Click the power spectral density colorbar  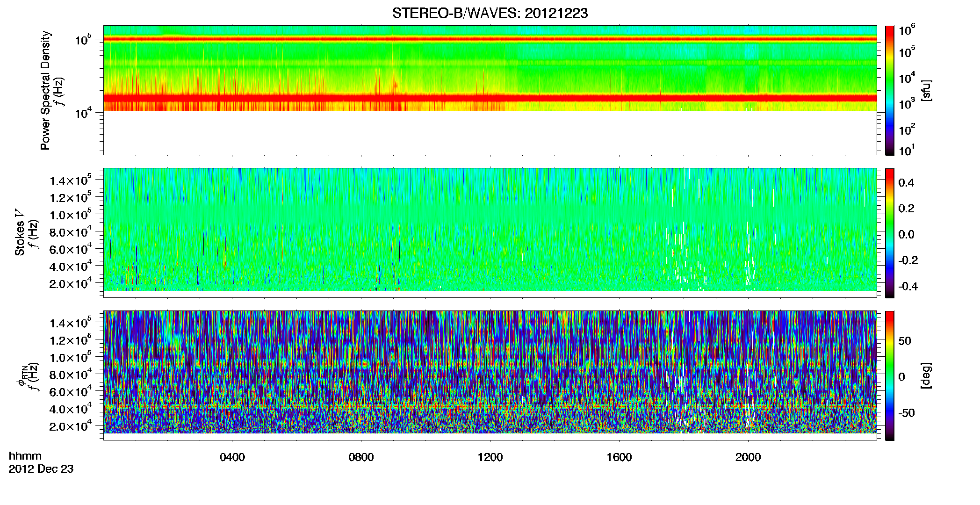coord(890,90)
